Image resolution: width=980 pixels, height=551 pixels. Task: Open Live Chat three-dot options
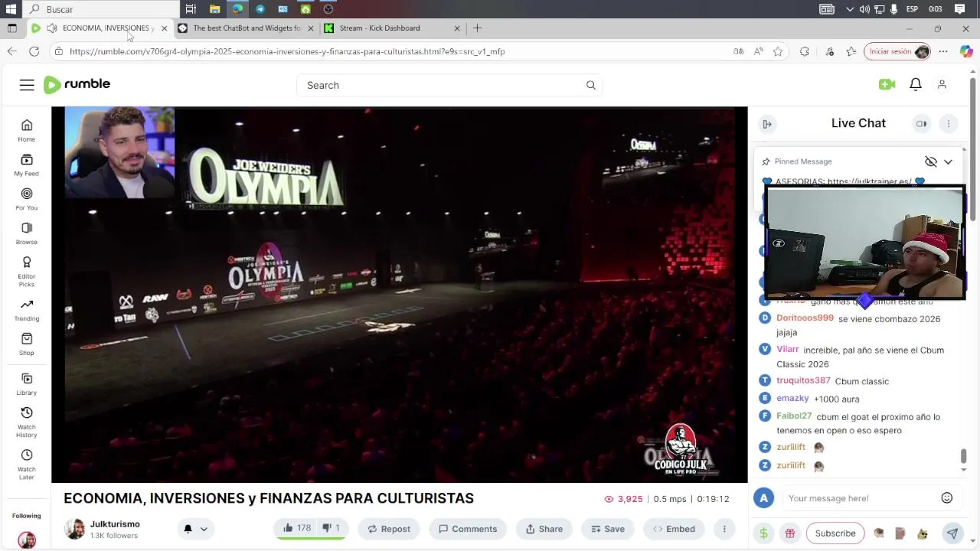click(948, 124)
